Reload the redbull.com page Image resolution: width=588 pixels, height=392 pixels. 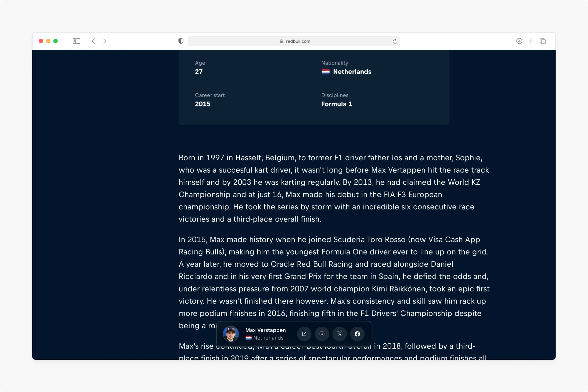[395, 41]
